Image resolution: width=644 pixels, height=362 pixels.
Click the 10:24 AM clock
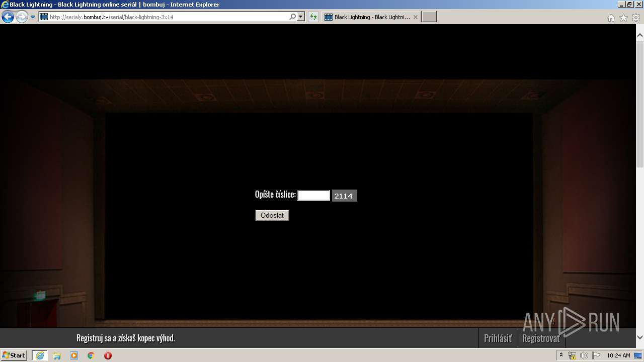click(x=618, y=355)
